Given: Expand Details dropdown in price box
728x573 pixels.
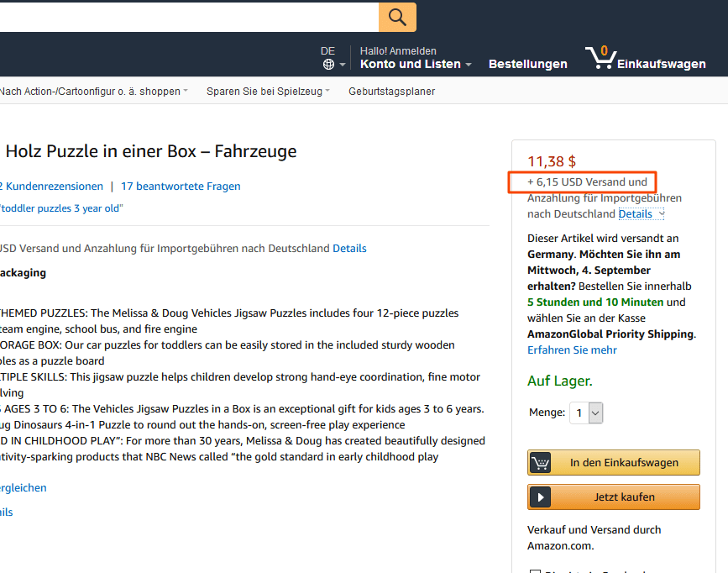Looking at the screenshot, I should (x=641, y=214).
